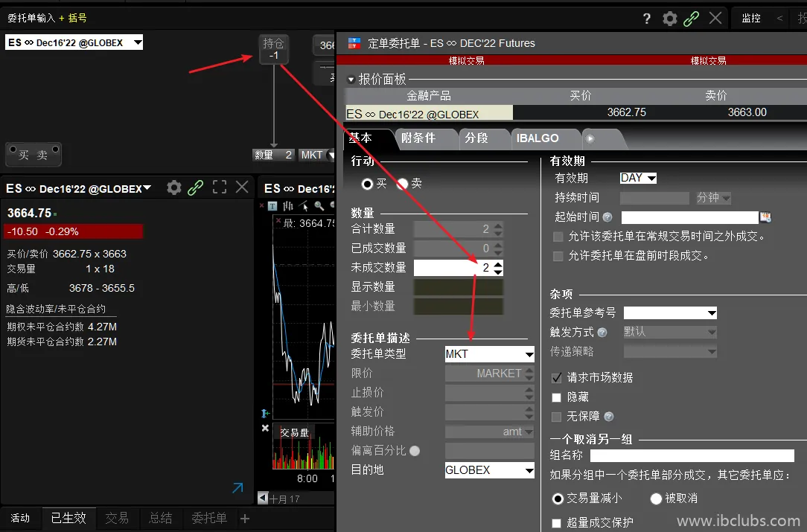Click green link icon in quote panel
This screenshot has width=807, height=532.
click(196, 188)
